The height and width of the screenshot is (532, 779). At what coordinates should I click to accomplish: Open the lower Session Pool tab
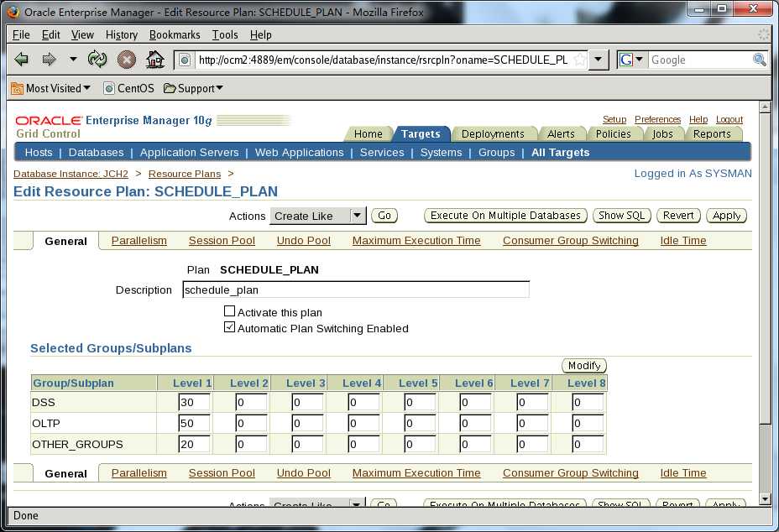coord(222,473)
